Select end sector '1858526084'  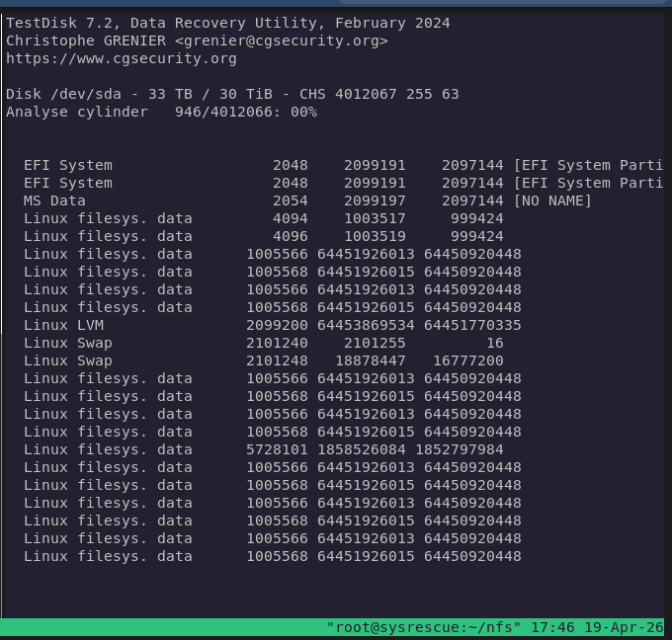[362, 449]
